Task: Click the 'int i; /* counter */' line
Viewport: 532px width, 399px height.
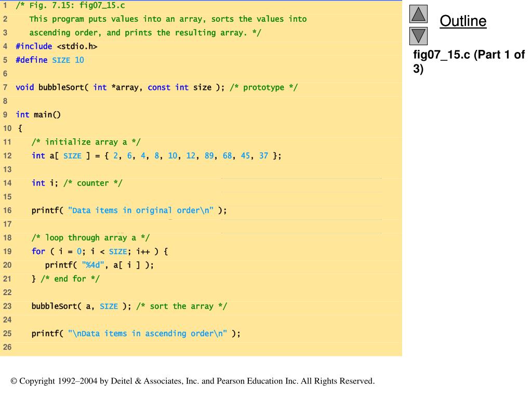Action: [x=77, y=183]
